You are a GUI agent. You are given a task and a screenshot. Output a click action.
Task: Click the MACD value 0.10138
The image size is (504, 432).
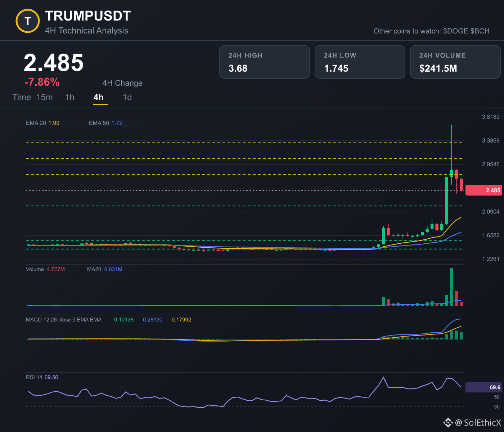[124, 320]
